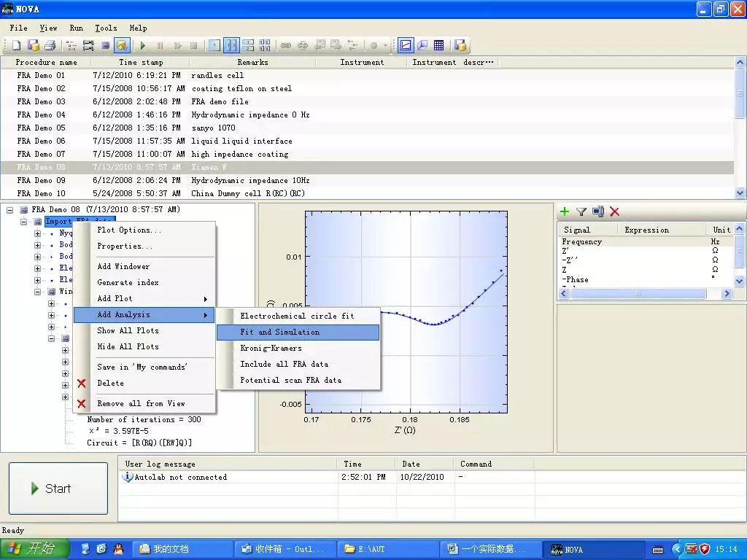747x560 pixels.
Task: Click the filter funnel icon
Action: click(x=581, y=211)
